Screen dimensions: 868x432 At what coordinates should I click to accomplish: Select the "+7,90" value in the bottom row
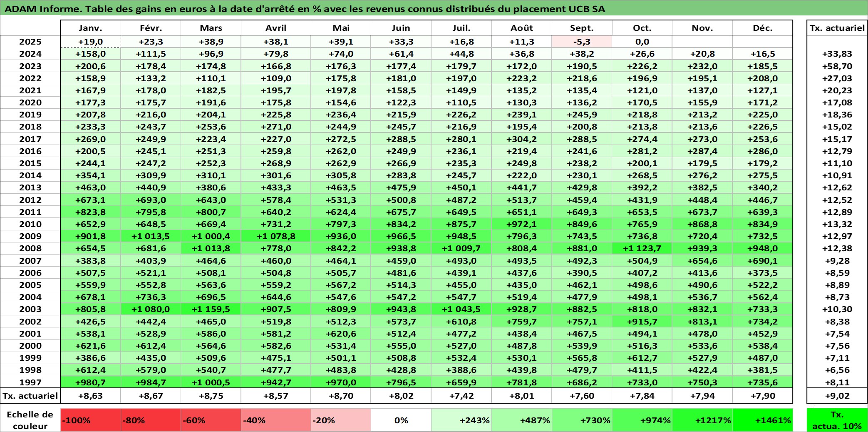(763, 396)
